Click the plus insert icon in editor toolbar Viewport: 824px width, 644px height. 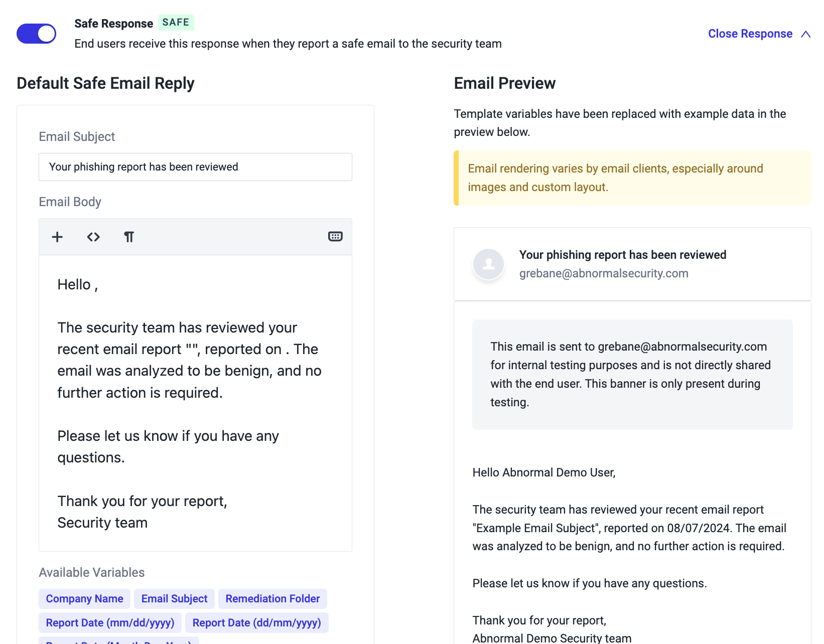[x=57, y=237]
